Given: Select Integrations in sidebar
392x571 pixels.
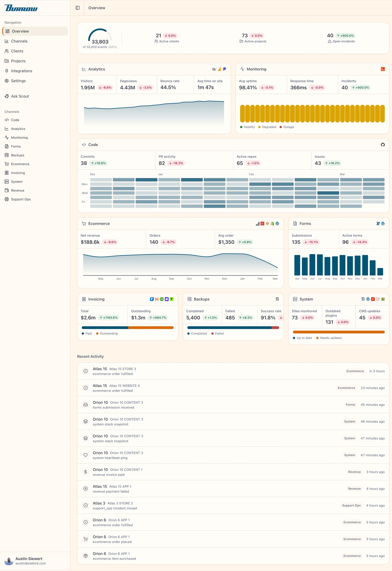Looking at the screenshot, I should tap(35, 71).
